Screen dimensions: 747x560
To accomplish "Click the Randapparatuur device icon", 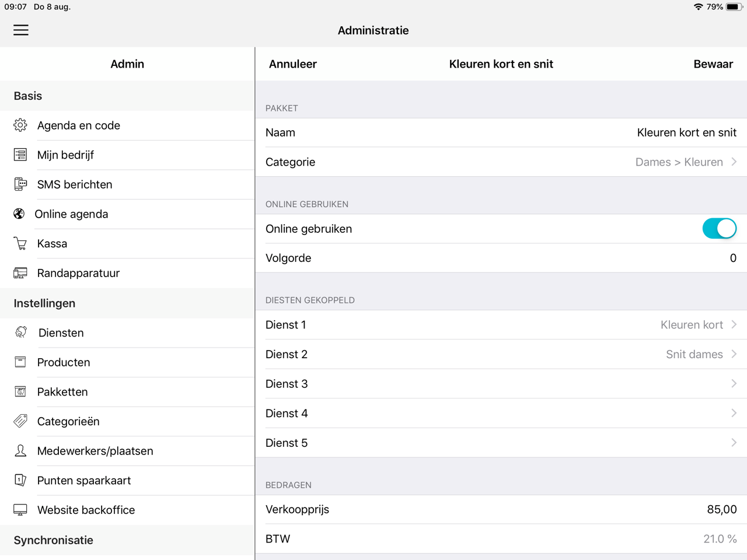I will point(20,273).
